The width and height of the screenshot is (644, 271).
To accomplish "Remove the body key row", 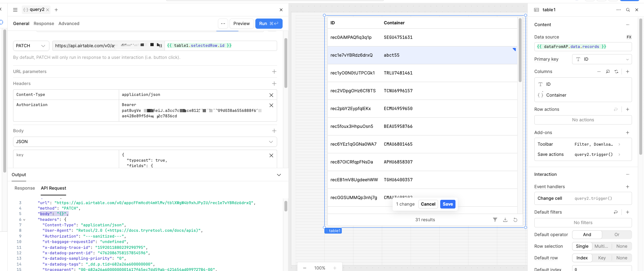I will (x=271, y=155).
